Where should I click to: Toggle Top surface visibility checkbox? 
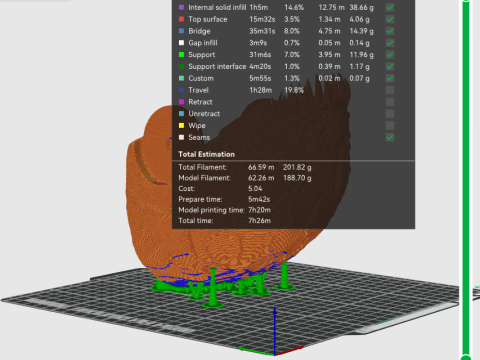tap(390, 19)
